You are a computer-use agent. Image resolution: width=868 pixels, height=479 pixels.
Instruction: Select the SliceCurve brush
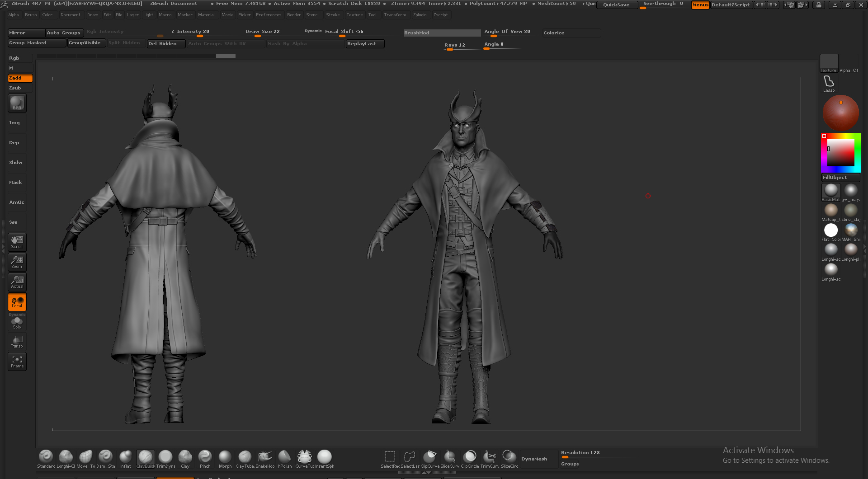point(449,459)
